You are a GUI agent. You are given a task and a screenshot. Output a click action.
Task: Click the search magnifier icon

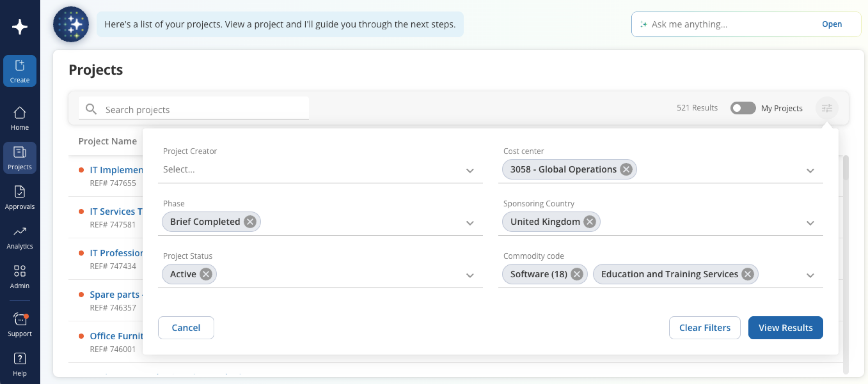pyautogui.click(x=91, y=109)
